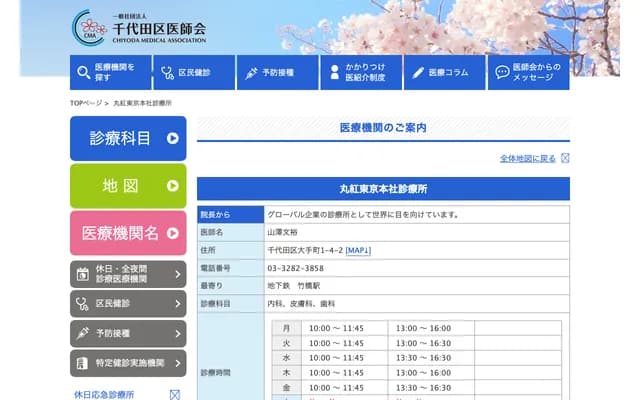Image resolution: width=640 pixels, height=400 pixels.
Task: Click the Chiyoda Medical Association logo
Action: point(140,27)
